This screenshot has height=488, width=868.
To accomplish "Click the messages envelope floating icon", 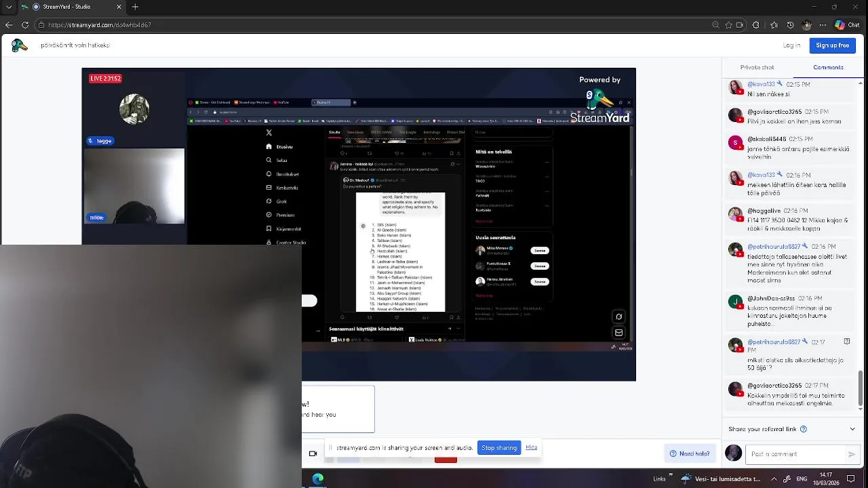I will coord(618,333).
